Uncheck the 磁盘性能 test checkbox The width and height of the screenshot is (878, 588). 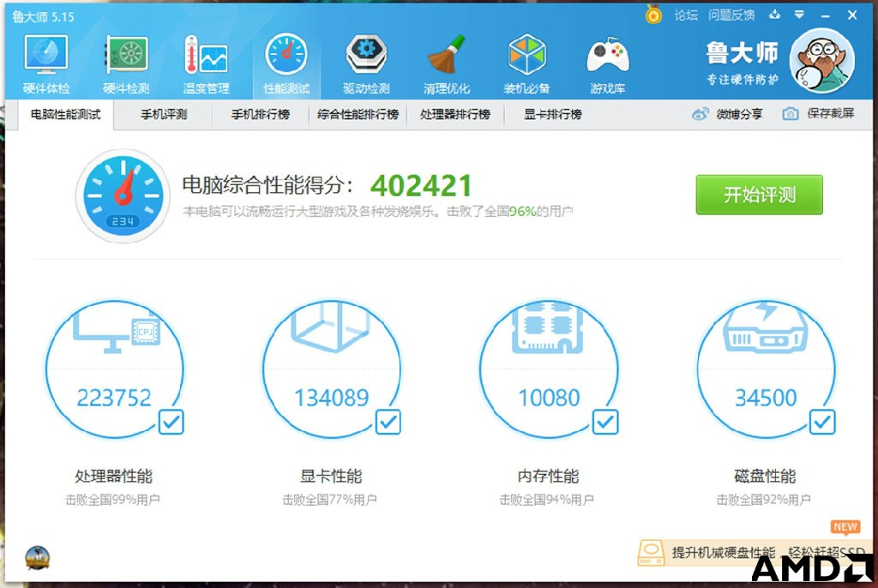(x=822, y=423)
